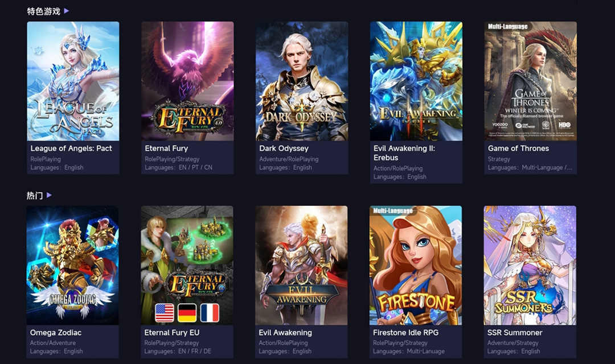Click the Omega Zodiac title text

coord(56,333)
